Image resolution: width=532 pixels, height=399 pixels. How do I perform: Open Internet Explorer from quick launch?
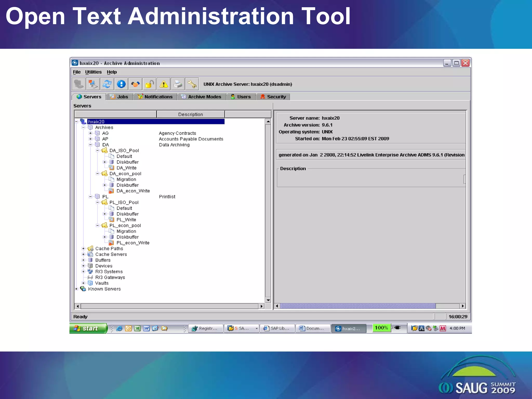coord(119,328)
